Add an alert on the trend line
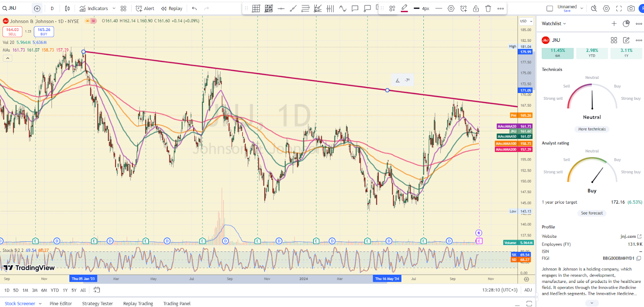This screenshot has width=644, height=307. (464, 8)
